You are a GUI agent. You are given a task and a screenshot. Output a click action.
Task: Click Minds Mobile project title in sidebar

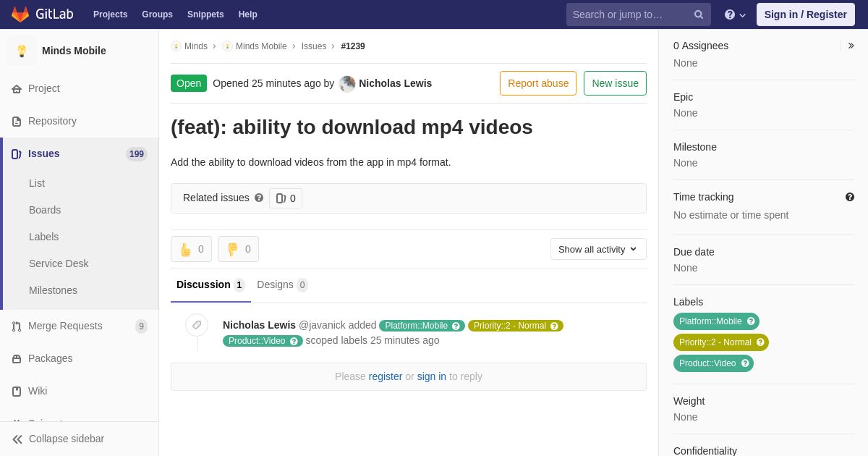74,51
